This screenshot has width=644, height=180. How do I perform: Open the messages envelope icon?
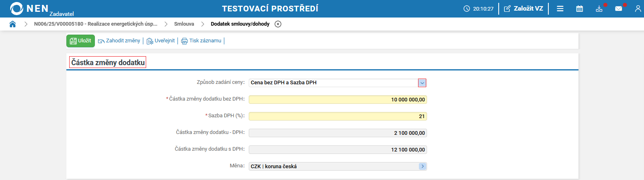pos(619,9)
